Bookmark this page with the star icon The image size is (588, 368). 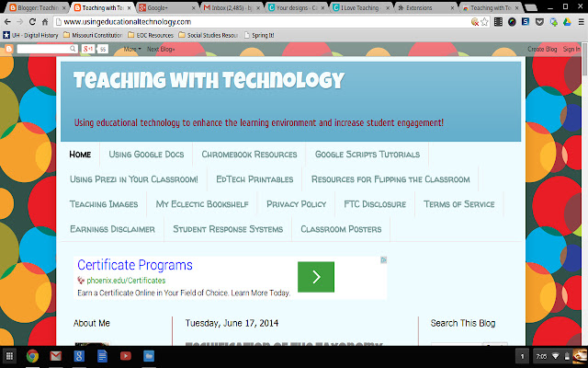coord(484,22)
